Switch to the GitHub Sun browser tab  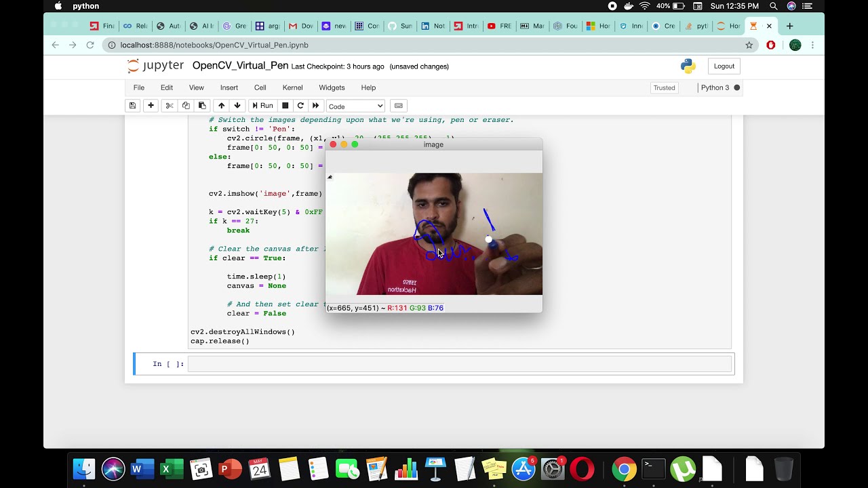click(x=399, y=26)
